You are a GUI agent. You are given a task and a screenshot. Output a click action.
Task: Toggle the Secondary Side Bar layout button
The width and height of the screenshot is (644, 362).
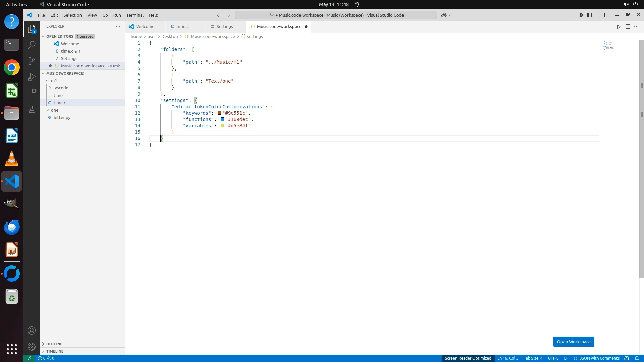coord(607,15)
